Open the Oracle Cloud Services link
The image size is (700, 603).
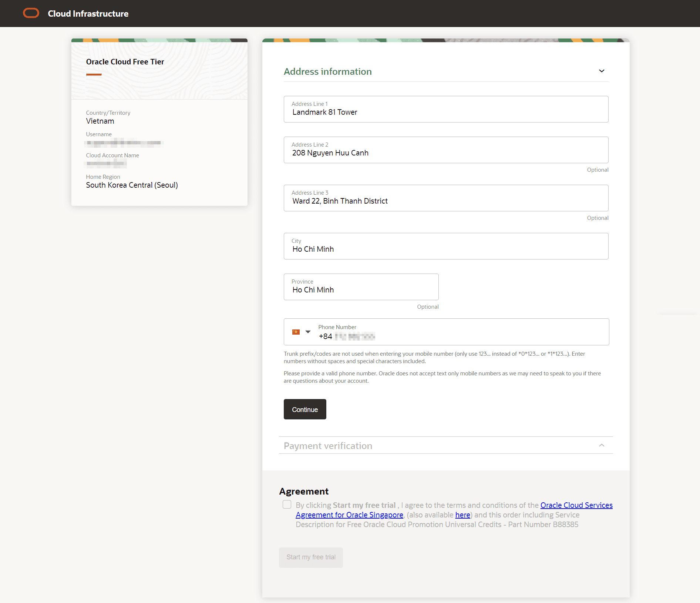coord(576,505)
